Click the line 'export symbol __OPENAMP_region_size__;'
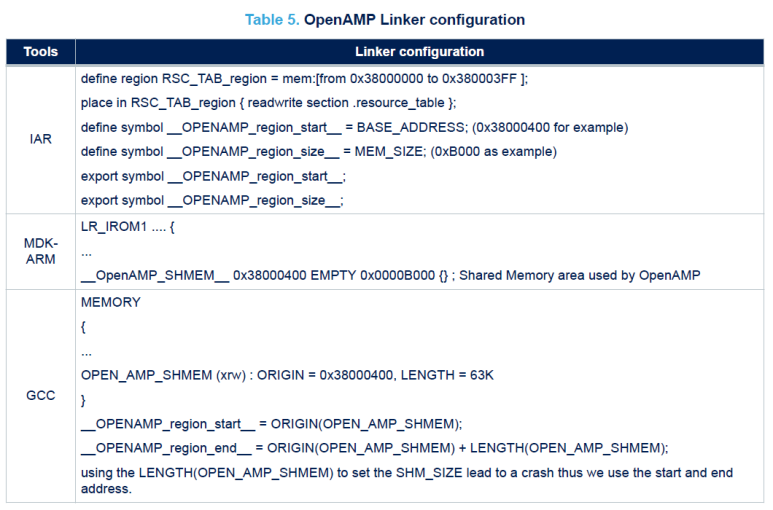This screenshot has height=510, width=773. tap(212, 201)
